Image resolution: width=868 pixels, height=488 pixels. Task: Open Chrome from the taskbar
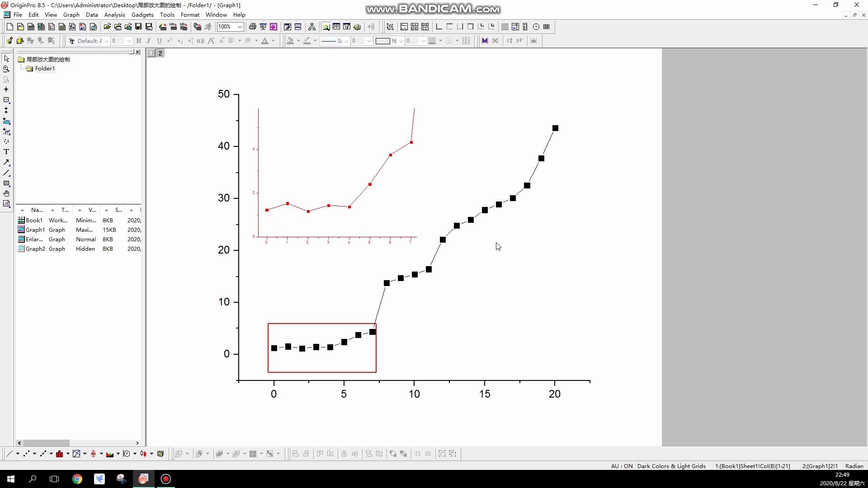[x=77, y=479]
